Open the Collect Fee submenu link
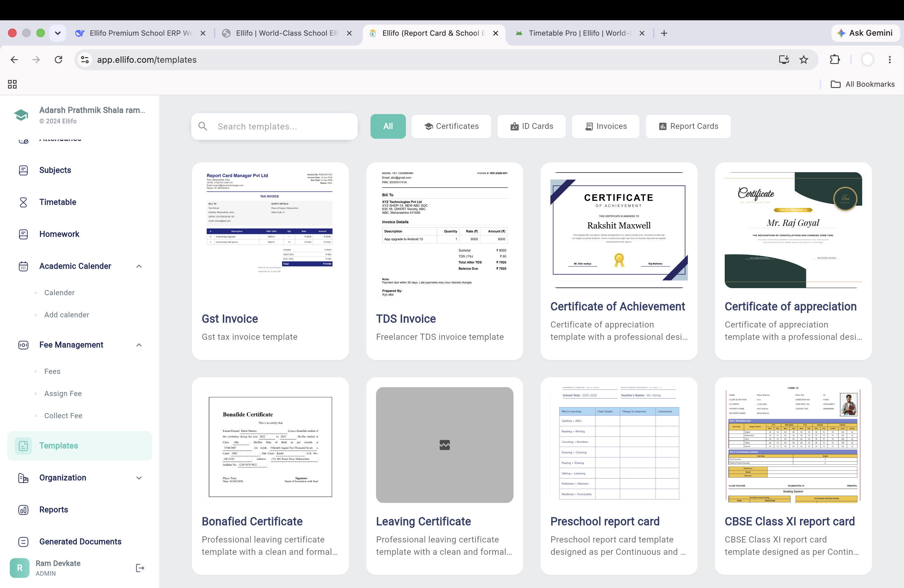 click(63, 415)
